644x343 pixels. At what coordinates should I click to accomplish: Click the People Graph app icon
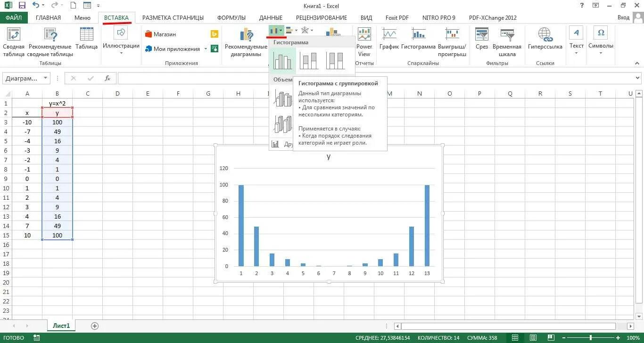coord(214,49)
